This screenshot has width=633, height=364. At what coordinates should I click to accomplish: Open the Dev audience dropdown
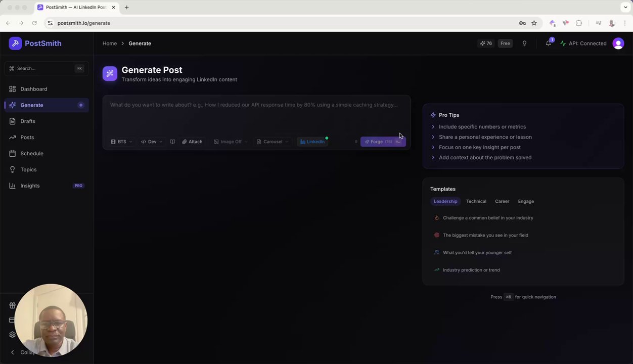point(152,142)
